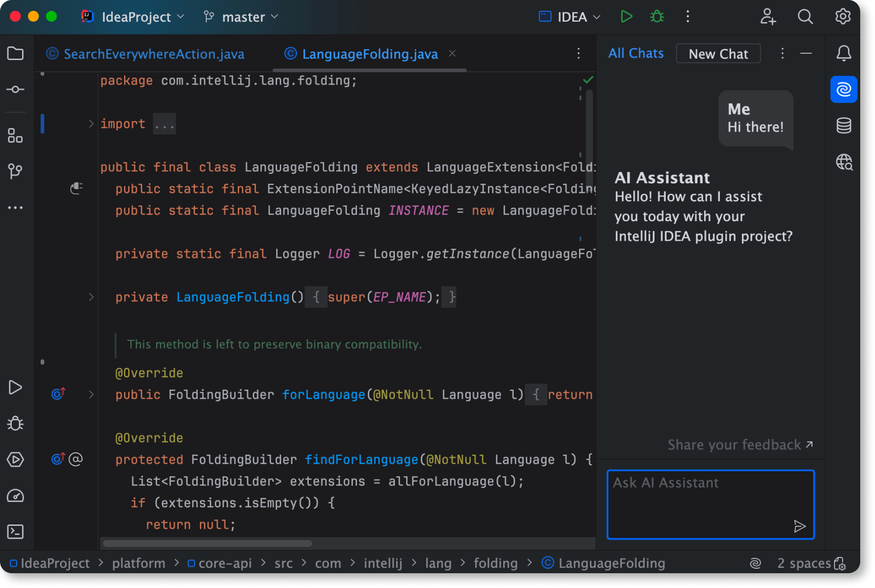Click the green Run button in toolbar
875x588 pixels.
click(x=626, y=17)
